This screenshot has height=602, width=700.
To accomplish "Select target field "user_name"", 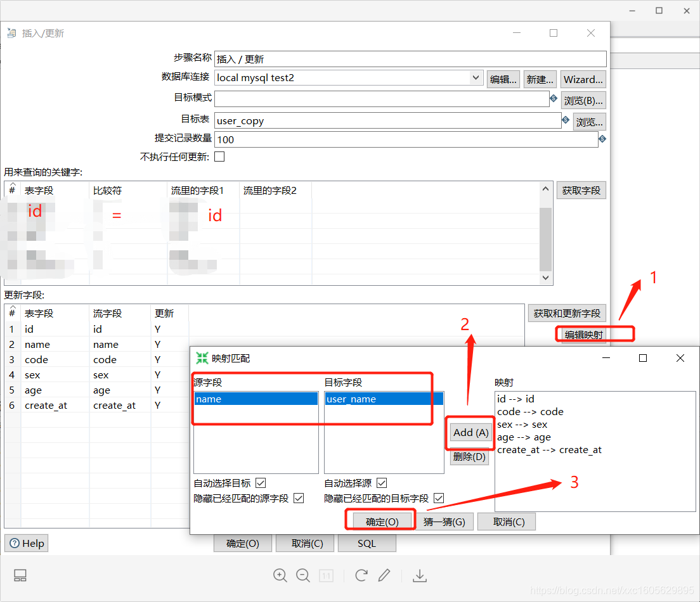I will [384, 399].
